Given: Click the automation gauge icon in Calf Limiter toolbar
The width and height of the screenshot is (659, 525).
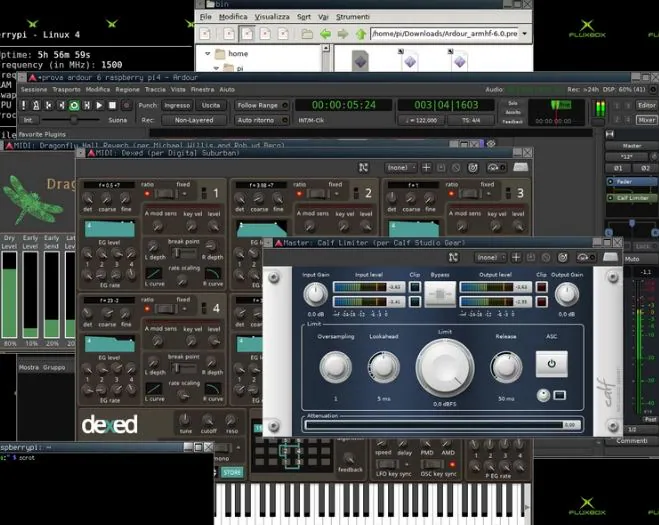Looking at the screenshot, I should click(x=586, y=257).
